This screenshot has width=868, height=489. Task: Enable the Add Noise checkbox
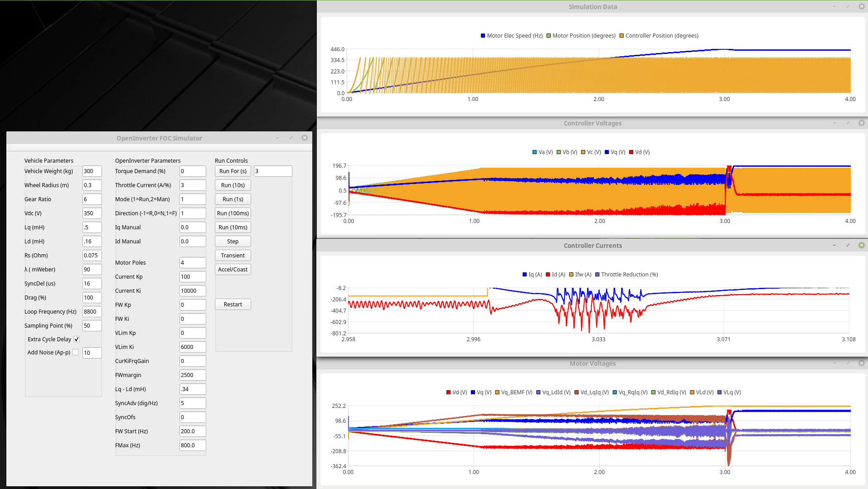point(76,353)
